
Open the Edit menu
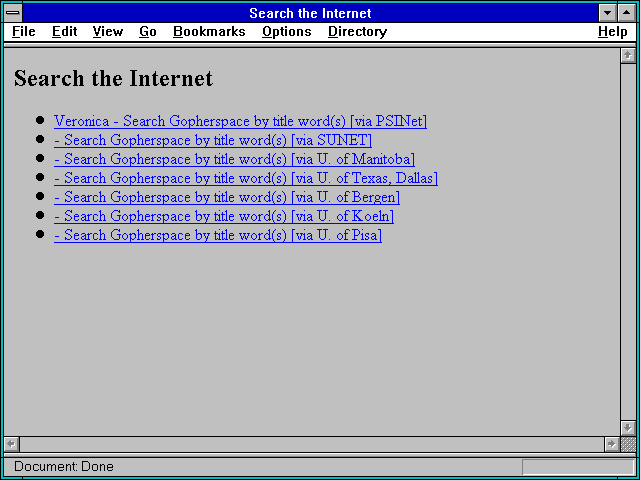coord(64,32)
